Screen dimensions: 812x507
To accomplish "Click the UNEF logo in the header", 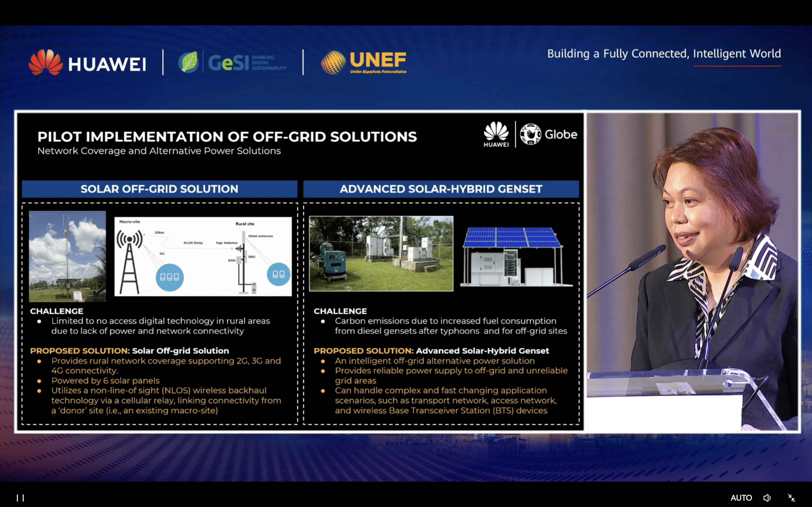I will coord(363,62).
